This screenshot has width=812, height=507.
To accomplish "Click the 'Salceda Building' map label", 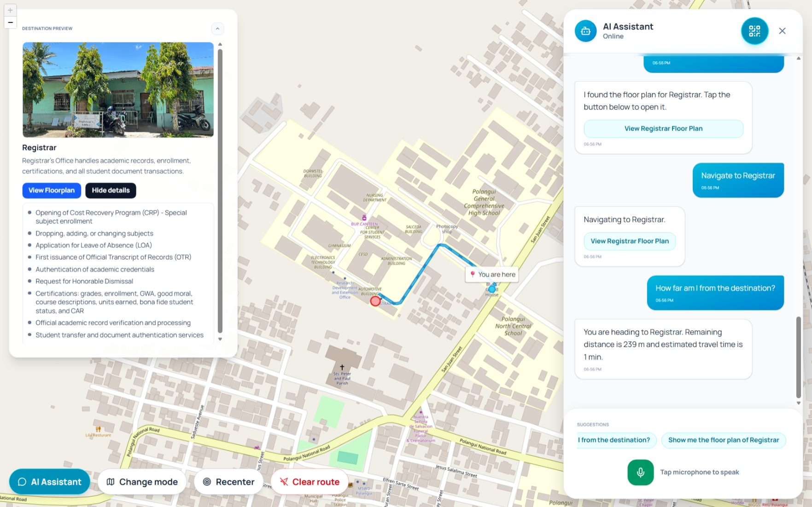I will 414,229.
